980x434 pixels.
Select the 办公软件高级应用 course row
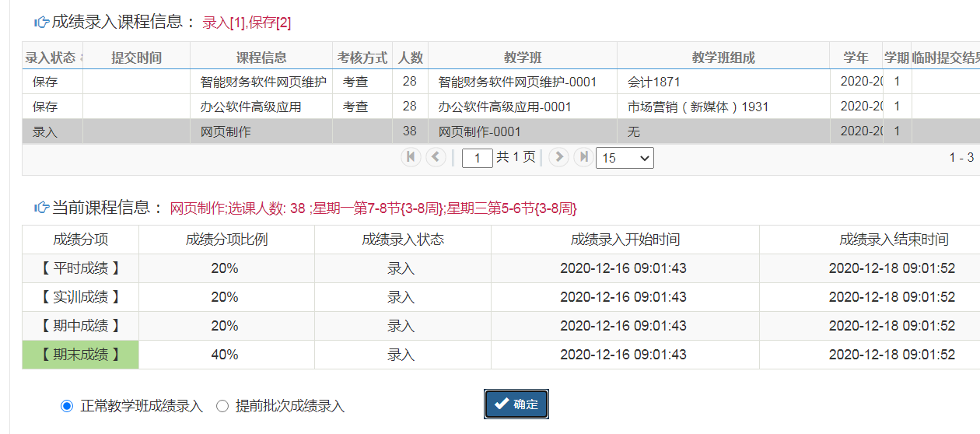point(250,107)
